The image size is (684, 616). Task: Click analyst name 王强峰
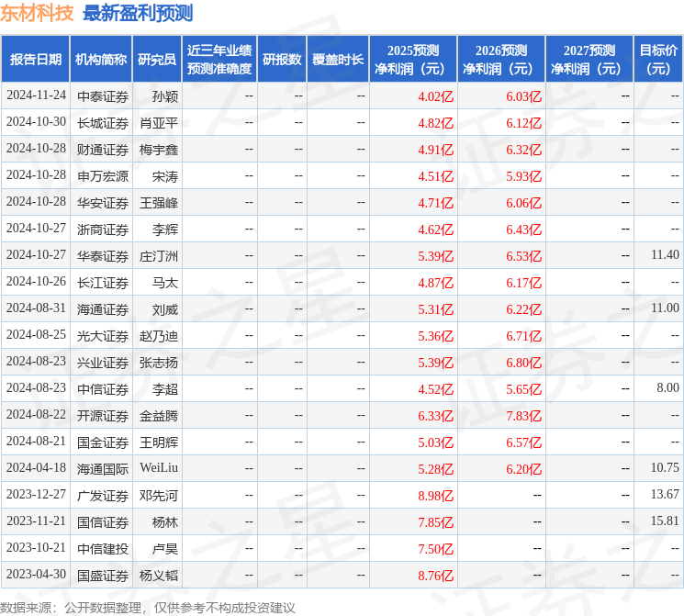click(159, 203)
